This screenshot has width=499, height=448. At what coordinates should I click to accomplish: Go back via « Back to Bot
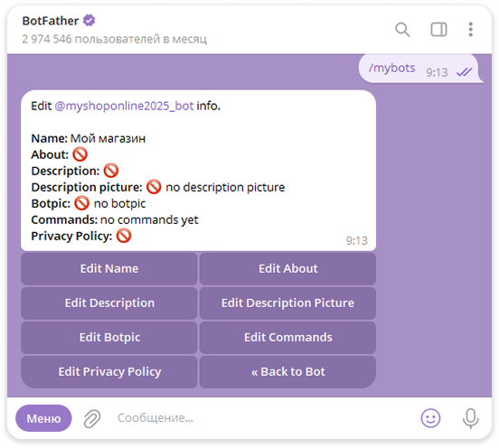coord(287,372)
